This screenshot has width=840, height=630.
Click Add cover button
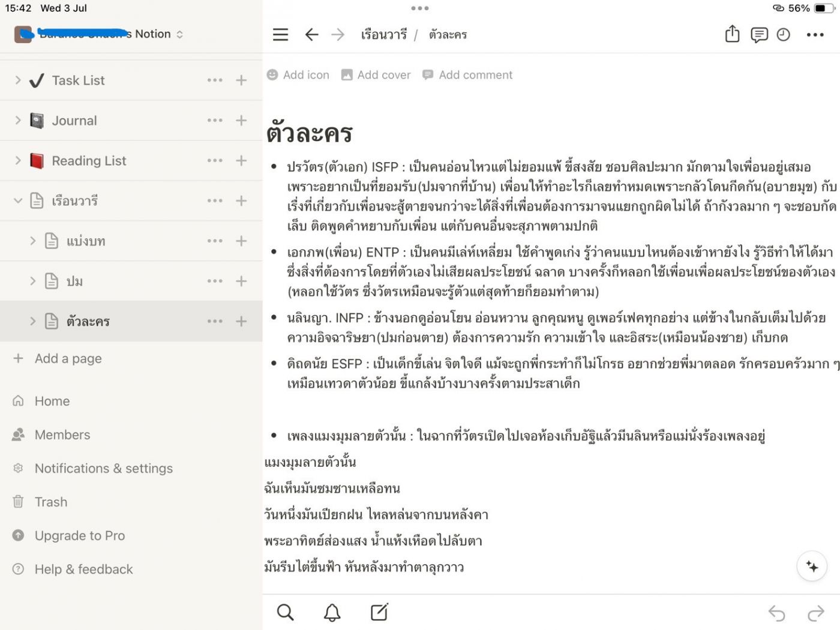(376, 75)
